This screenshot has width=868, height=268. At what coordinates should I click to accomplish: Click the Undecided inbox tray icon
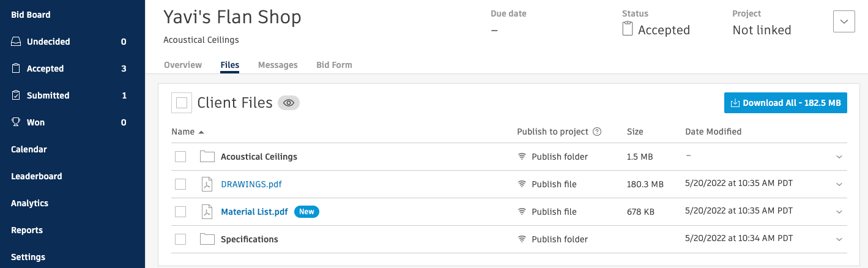(17, 42)
